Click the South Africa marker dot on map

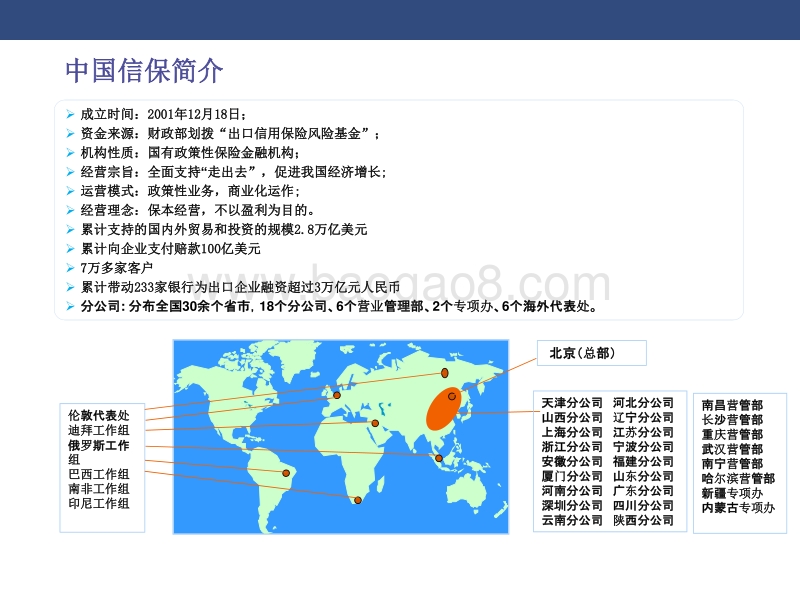[358, 501]
